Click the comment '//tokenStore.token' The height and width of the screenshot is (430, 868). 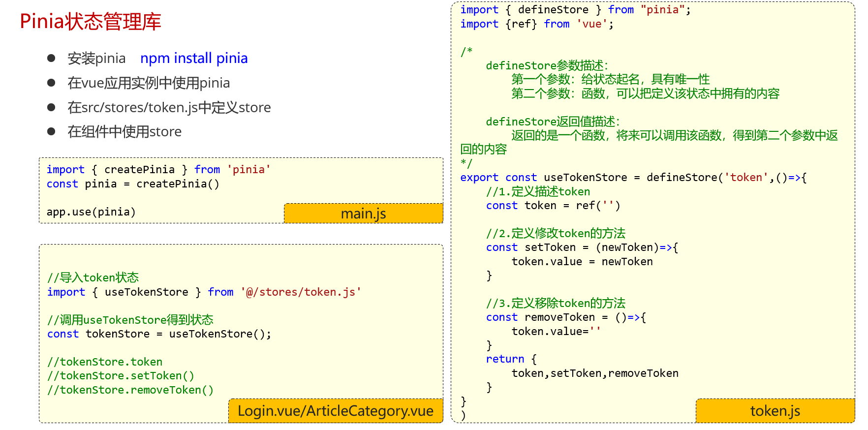coord(105,362)
